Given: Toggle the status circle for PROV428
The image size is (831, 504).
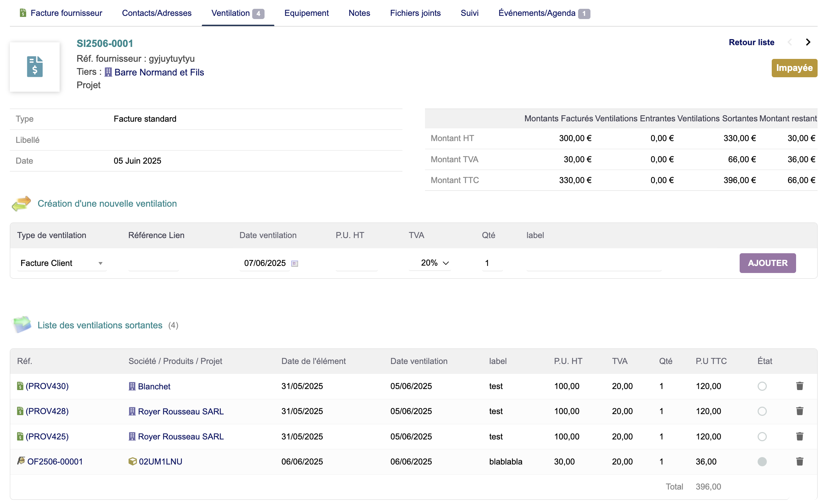Looking at the screenshot, I should coord(762,411).
